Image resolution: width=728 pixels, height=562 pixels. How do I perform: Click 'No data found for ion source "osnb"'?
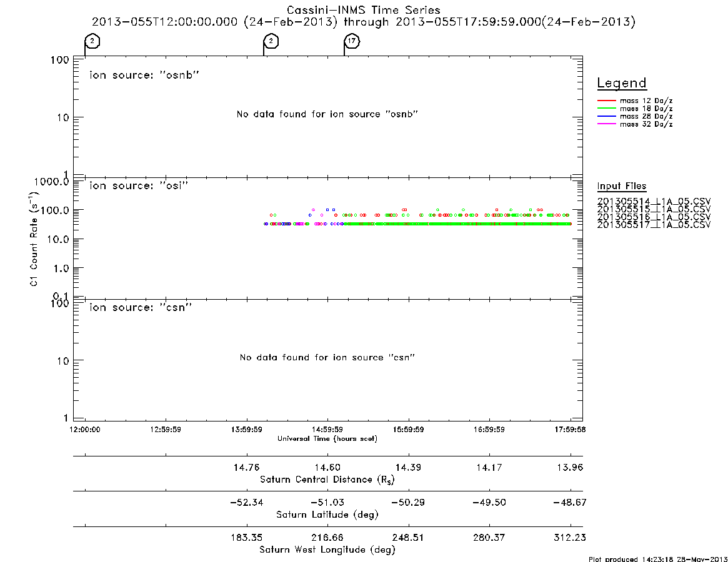[327, 114]
